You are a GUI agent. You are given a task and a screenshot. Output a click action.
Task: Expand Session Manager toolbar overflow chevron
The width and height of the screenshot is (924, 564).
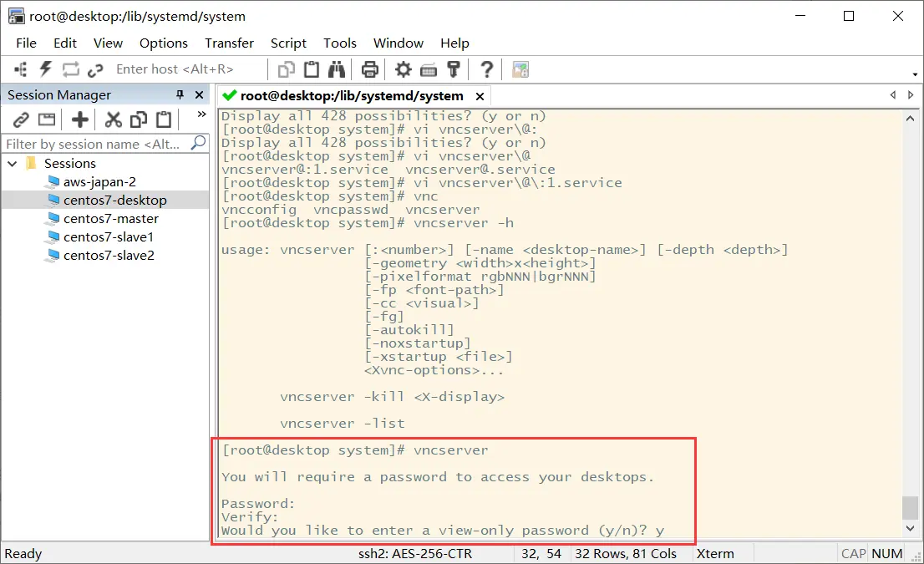[201, 114]
